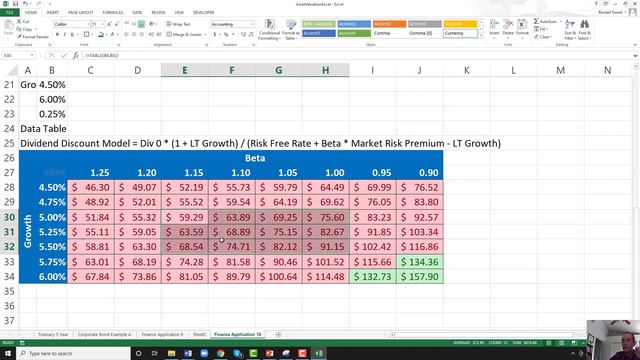Click Windows Start button

click(8, 353)
